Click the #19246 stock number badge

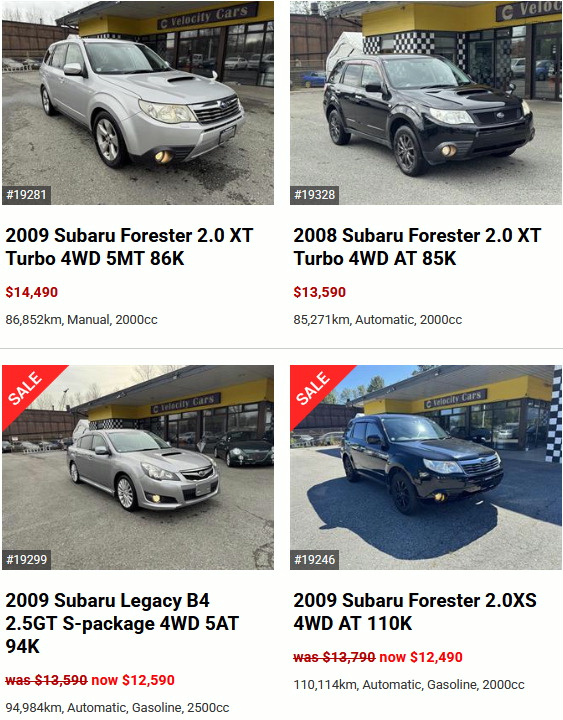coord(314,560)
